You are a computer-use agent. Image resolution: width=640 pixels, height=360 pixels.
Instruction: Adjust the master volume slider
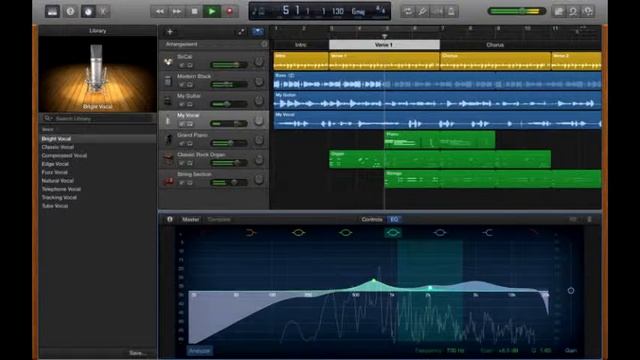pyautogui.click(x=517, y=11)
